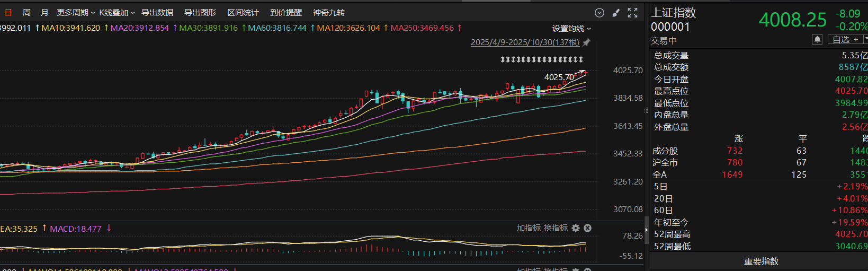
Task: Click the 总成交额 row label
Action: (671, 67)
